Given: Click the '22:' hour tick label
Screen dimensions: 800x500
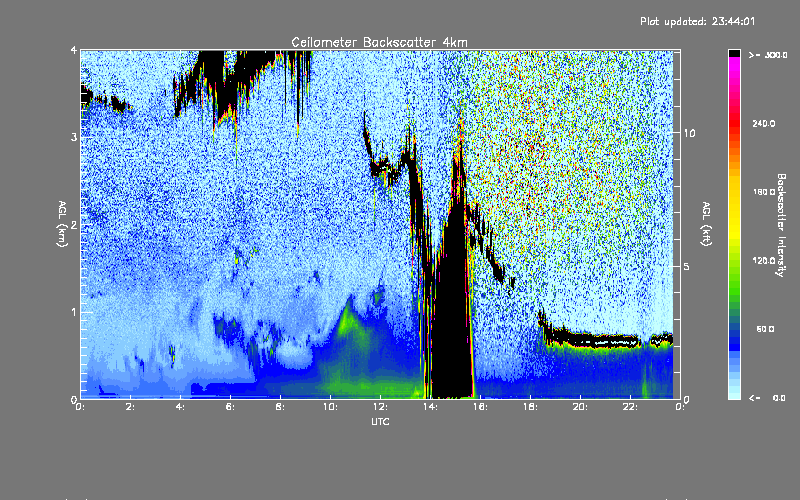Looking at the screenshot, I should tap(630, 407).
